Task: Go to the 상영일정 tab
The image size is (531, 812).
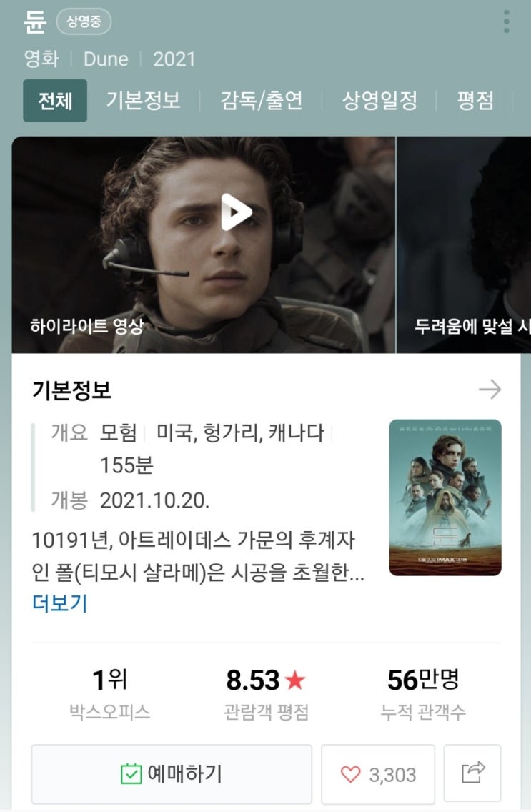Action: tap(380, 101)
